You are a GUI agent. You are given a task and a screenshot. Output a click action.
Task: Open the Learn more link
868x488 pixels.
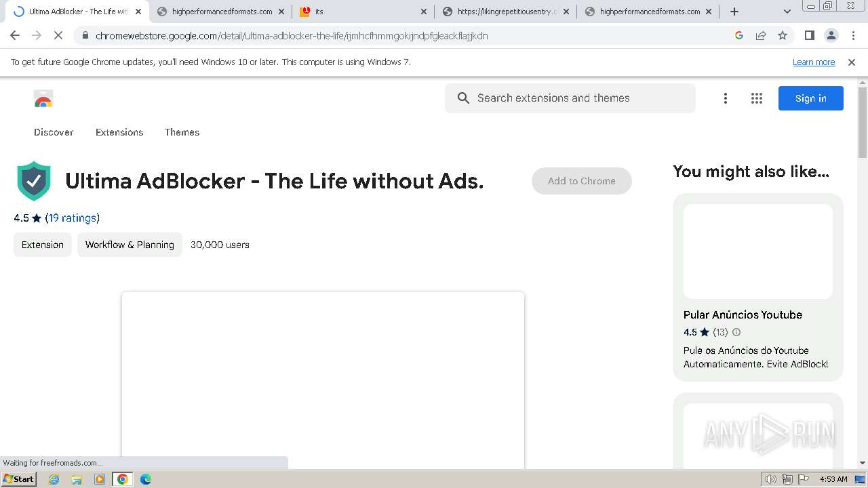(814, 62)
